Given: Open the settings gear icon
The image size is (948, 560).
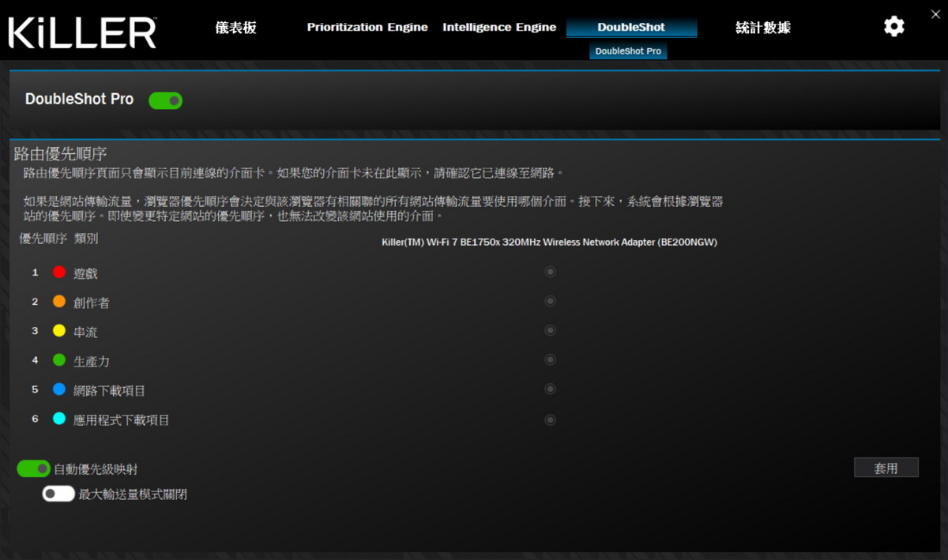Looking at the screenshot, I should (893, 27).
